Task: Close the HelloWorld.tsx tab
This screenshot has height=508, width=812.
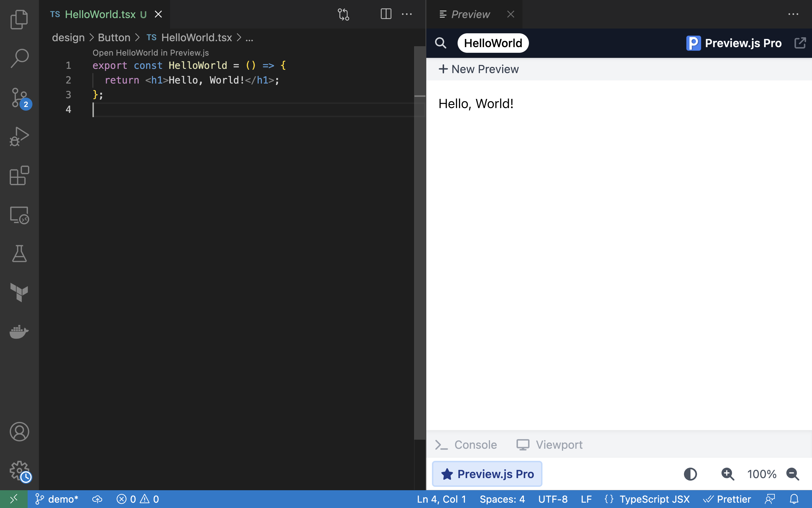Action: 158,14
